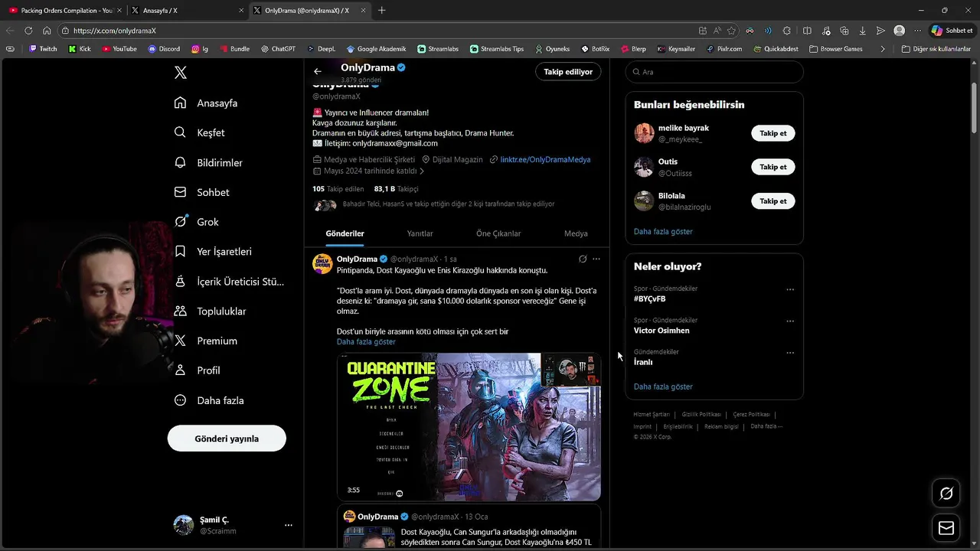Open browser extensions puzzle icon
Screen dimensions: 980x551
(x=786, y=31)
